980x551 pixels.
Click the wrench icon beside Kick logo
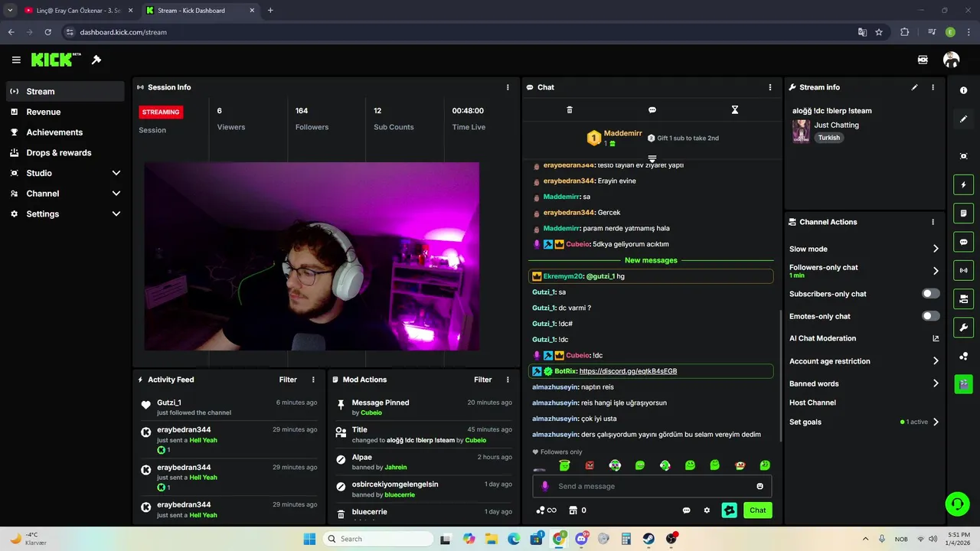point(96,60)
